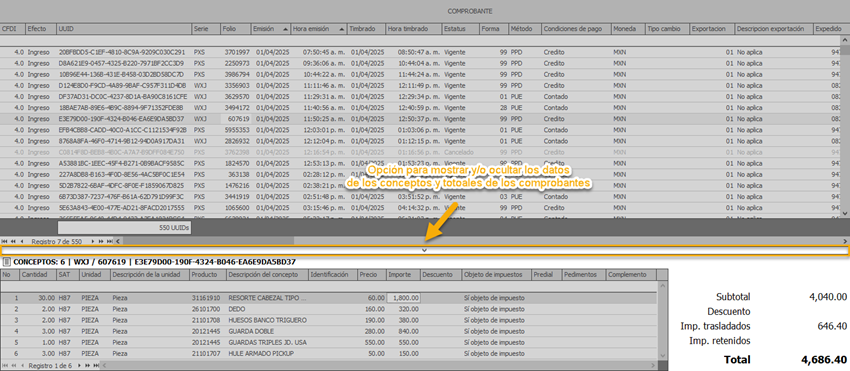Click scroll-up arrow of comprobante vertical scrollbar
Image resolution: width=850 pixels, height=371 pixels.
coord(845,40)
